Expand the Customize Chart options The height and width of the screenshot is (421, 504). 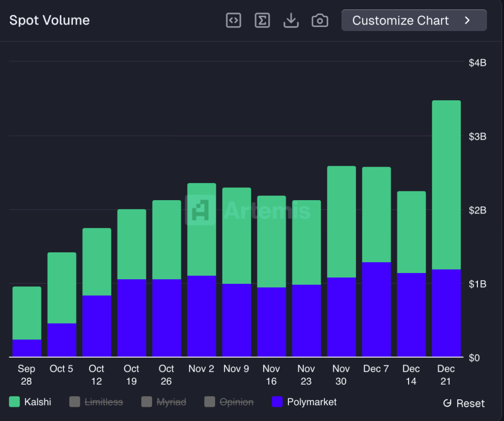click(x=413, y=20)
